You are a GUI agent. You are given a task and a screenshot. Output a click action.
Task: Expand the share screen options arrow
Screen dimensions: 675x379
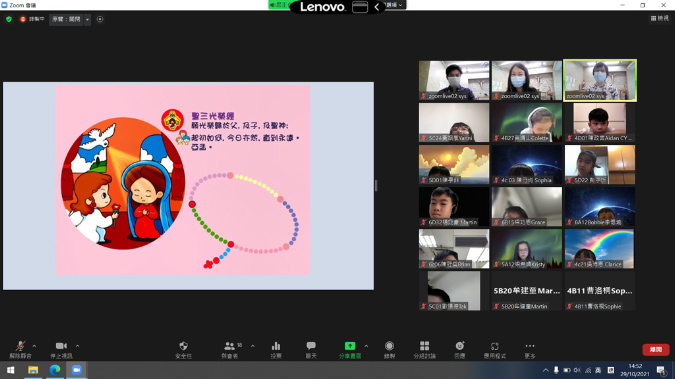tap(366, 346)
